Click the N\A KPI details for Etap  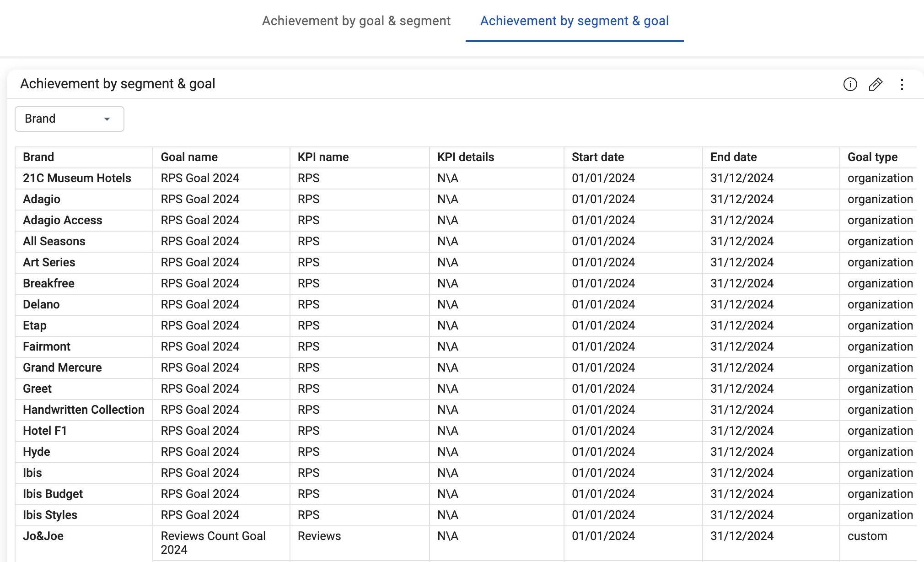click(497, 326)
